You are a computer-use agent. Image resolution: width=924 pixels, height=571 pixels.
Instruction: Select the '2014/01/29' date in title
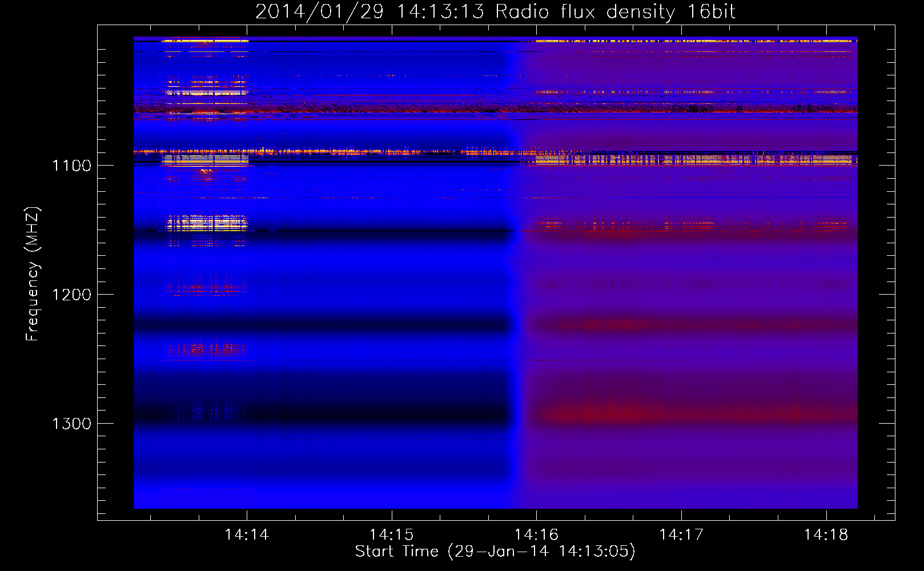(x=319, y=12)
